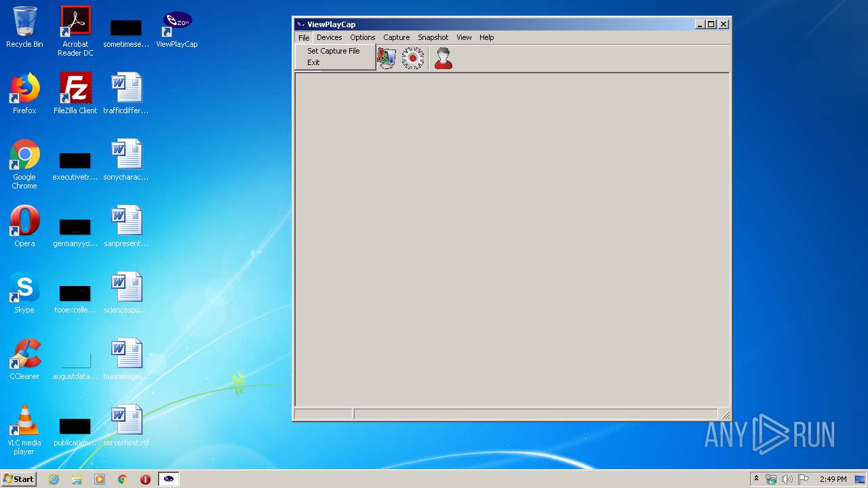Select the sanpresent Word document icon
This screenshot has height=488, width=868.
click(126, 226)
